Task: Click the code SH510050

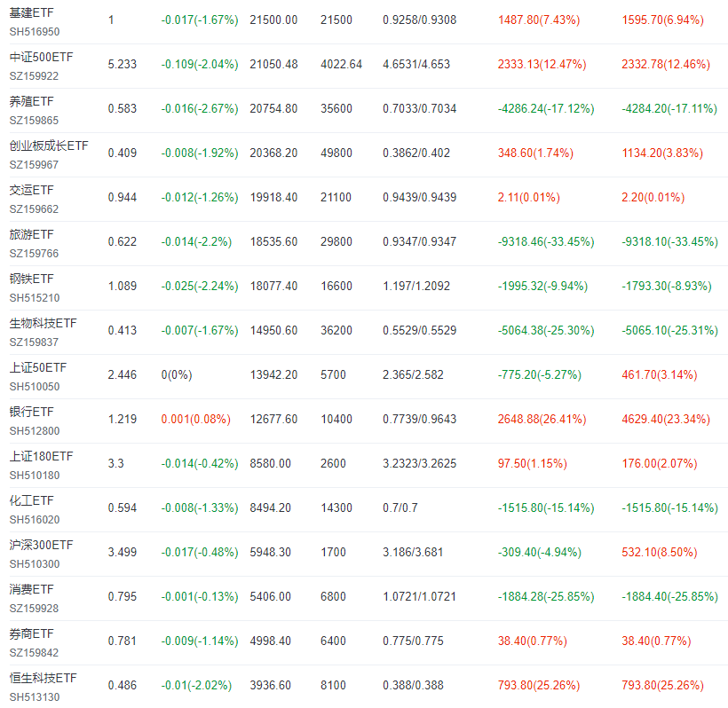Action: [x=35, y=387]
